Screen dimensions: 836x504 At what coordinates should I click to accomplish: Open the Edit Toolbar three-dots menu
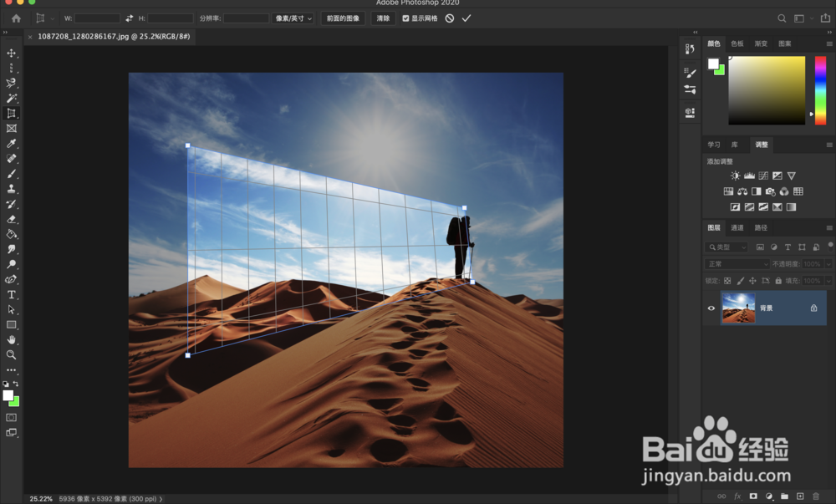[x=11, y=369]
